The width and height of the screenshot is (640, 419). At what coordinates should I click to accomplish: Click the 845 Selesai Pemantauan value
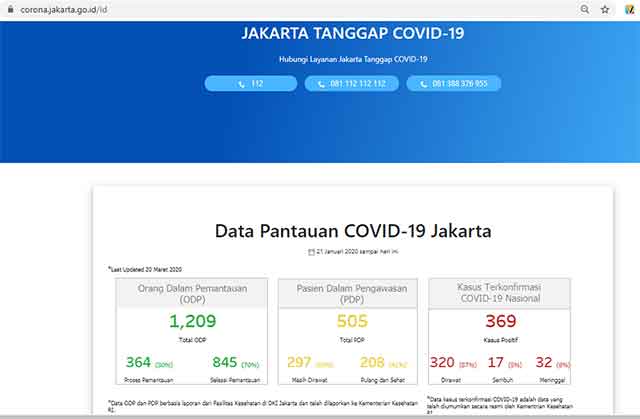[x=224, y=362]
